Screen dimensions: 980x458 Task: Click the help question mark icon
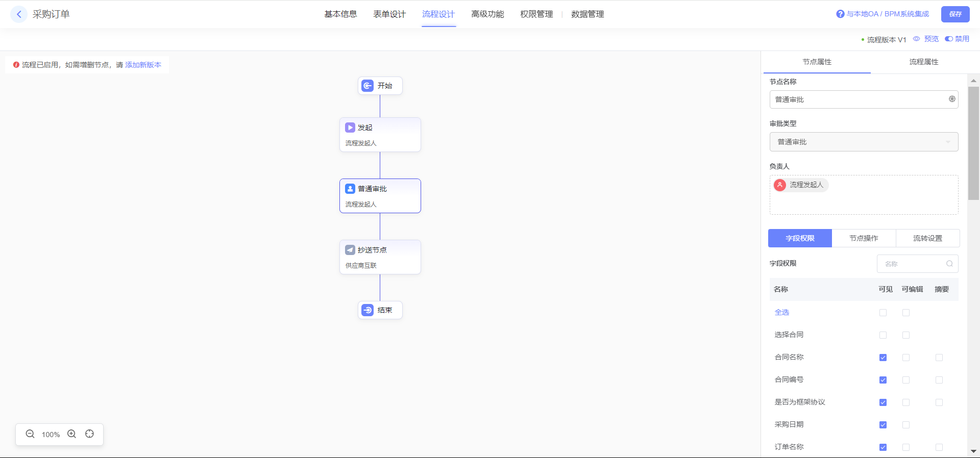(x=840, y=14)
